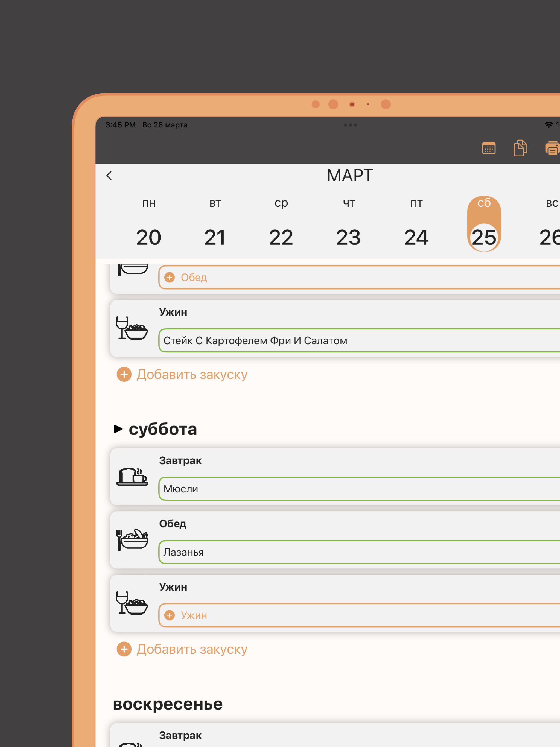Tap the plus circle above суббота heading

coord(124,375)
